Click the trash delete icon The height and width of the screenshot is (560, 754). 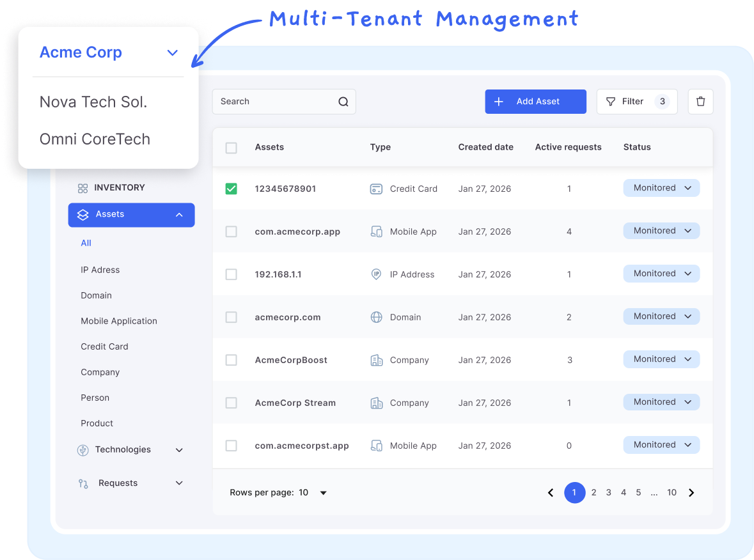[x=700, y=102]
